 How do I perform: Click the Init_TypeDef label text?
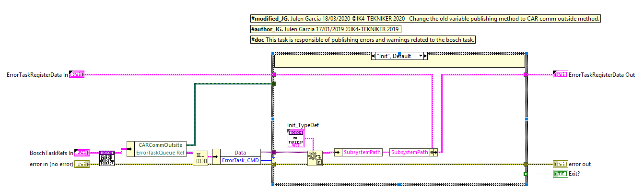(303, 125)
